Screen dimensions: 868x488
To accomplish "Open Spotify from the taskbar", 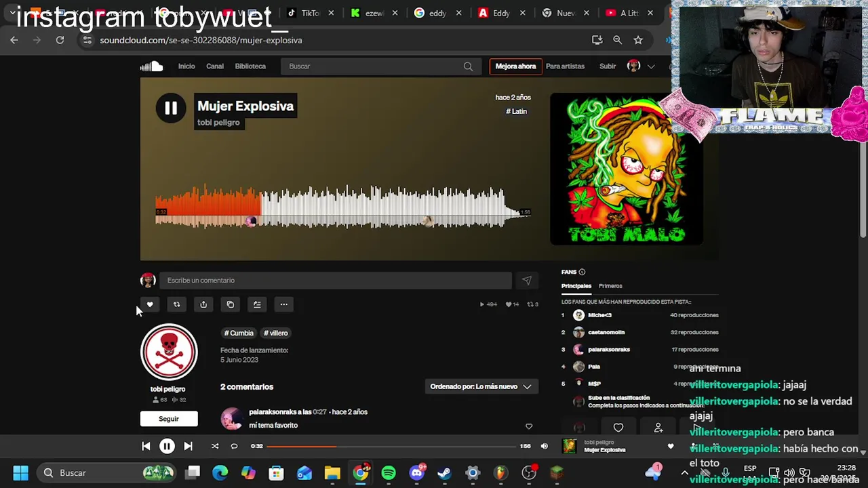I will [x=389, y=472].
